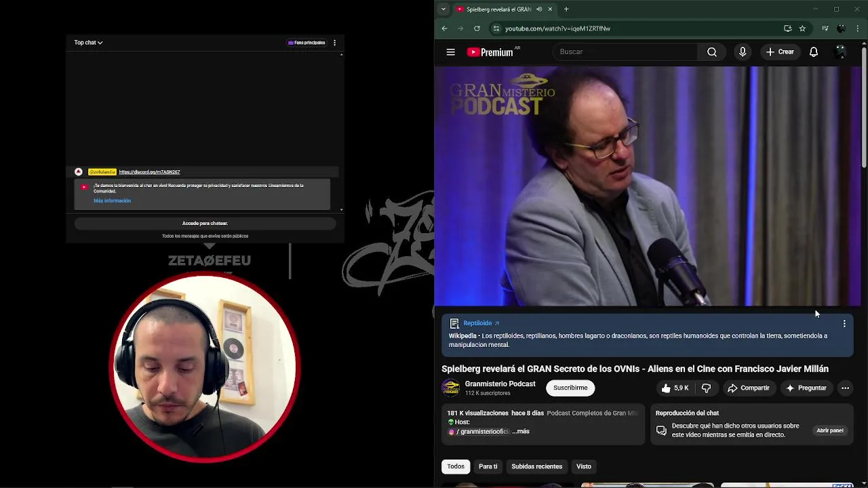Image resolution: width=868 pixels, height=488 pixels.
Task: Close the Spielberg video tab
Action: [550, 9]
